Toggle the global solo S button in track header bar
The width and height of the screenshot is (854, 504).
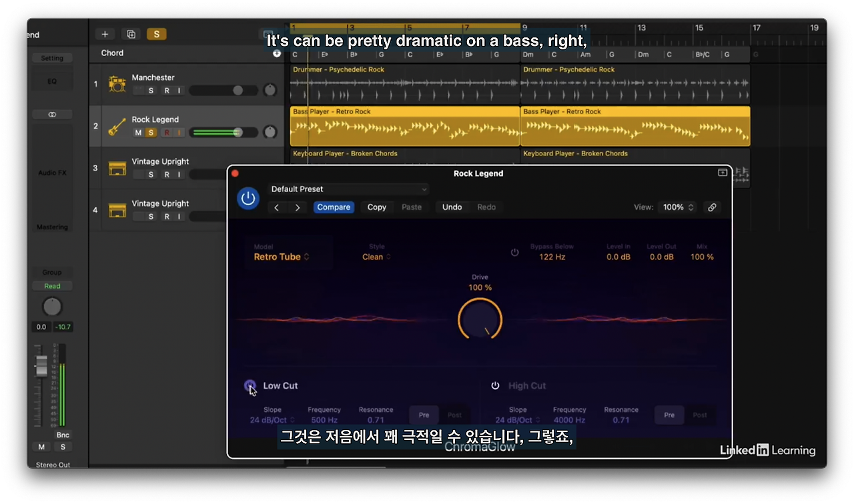pos(156,34)
